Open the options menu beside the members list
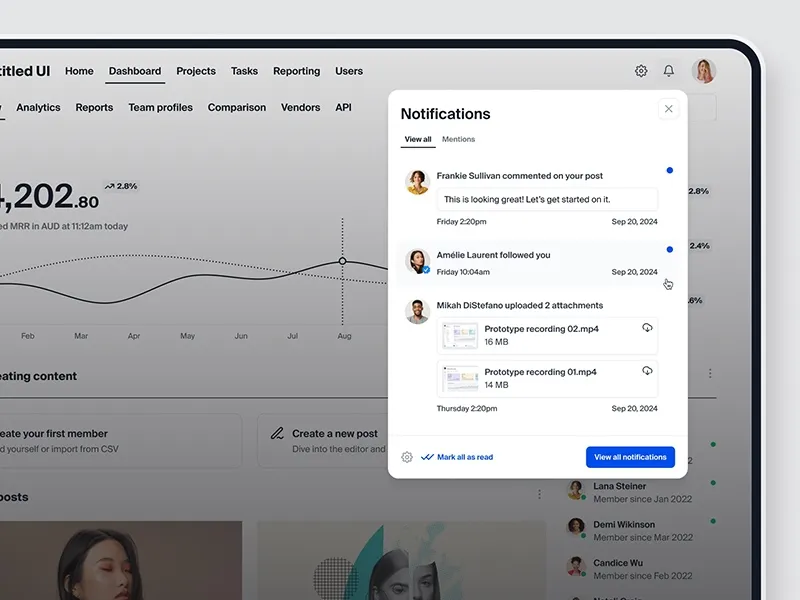This screenshot has height=600, width=800. tap(538, 492)
